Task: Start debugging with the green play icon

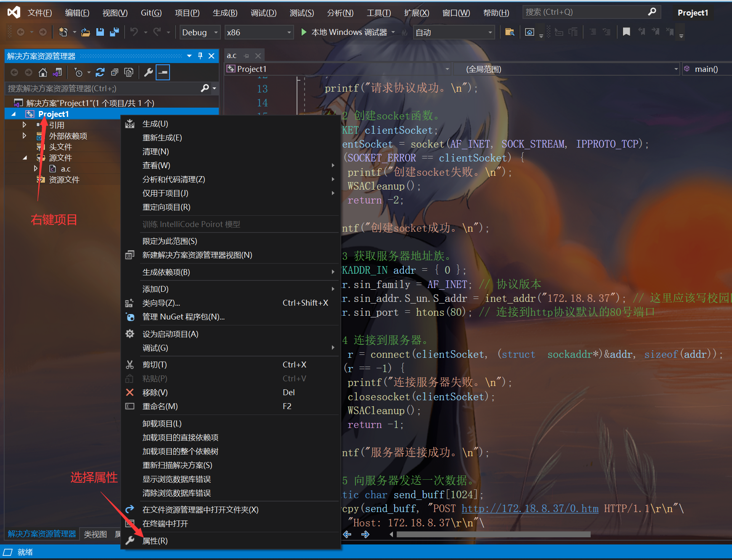Action: (304, 32)
